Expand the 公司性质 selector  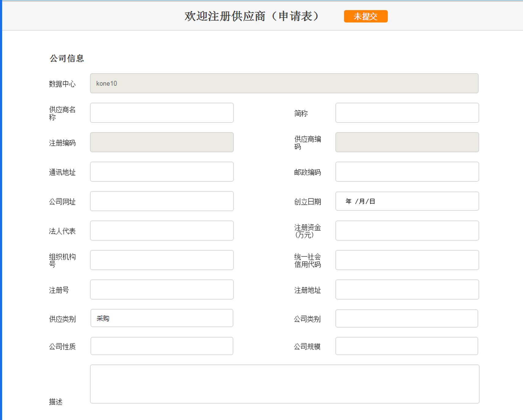pos(162,346)
